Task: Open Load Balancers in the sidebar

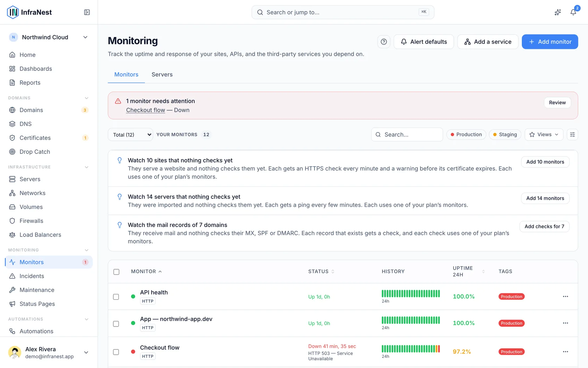Action: [49, 235]
